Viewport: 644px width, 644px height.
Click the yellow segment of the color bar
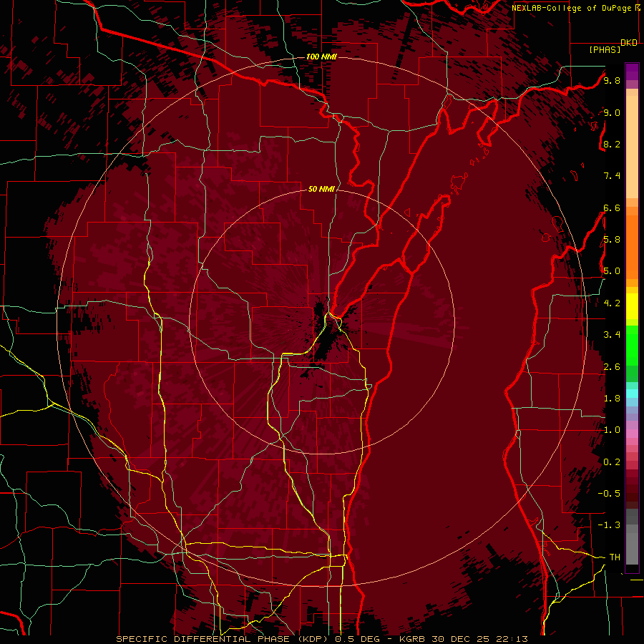pyautogui.click(x=632, y=306)
